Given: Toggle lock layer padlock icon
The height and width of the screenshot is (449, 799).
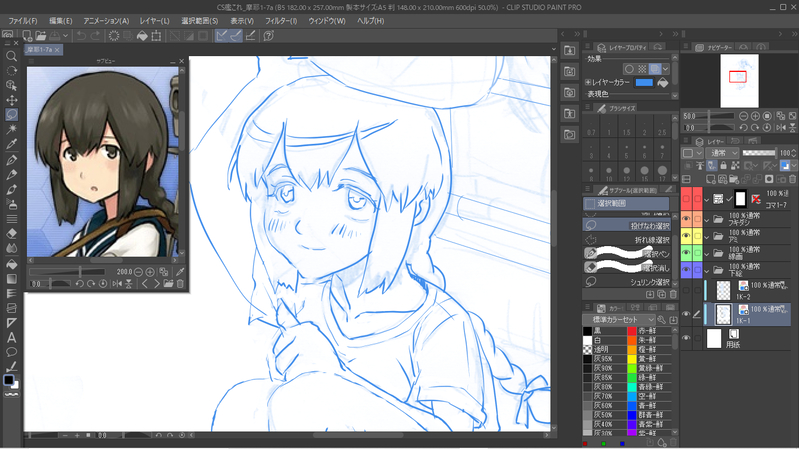Looking at the screenshot, I should click(723, 166).
